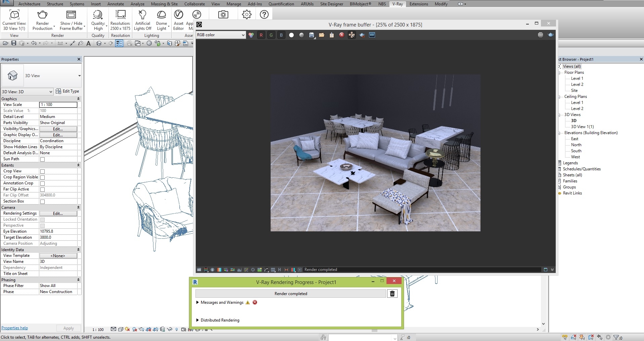Open the LUT correction control
The width and height of the screenshot is (644, 341).
(273, 270)
